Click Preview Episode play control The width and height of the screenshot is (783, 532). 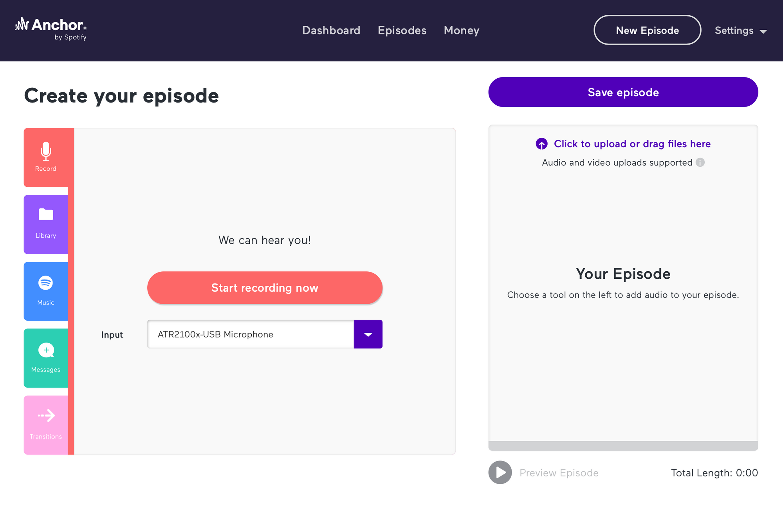click(500, 472)
